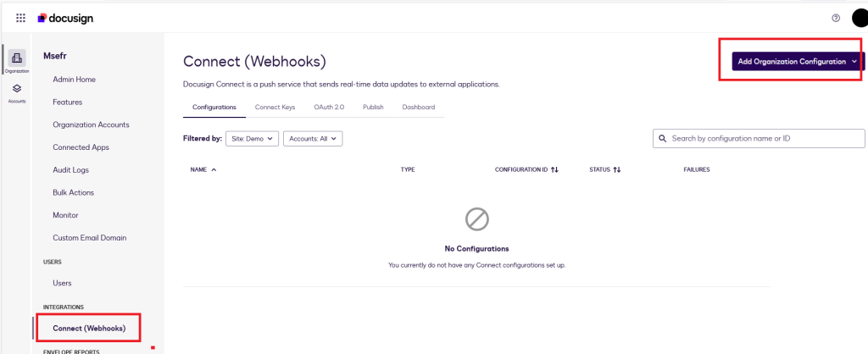
Task: Sort by Configuration ID arrows
Action: click(x=554, y=170)
